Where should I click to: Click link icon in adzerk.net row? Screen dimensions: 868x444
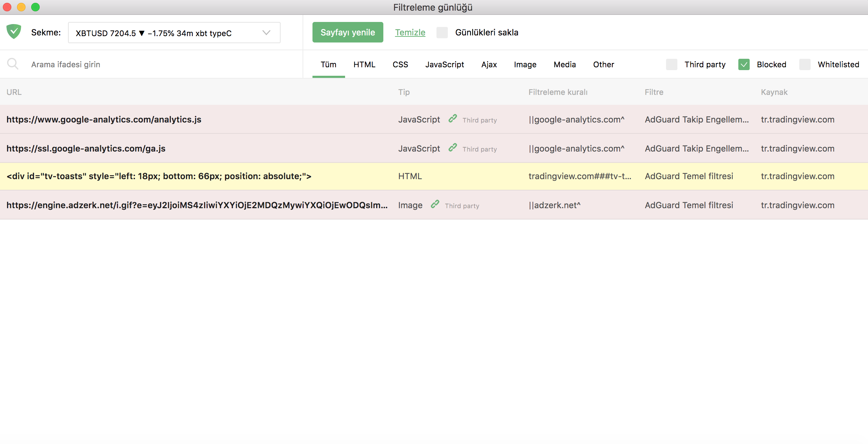click(435, 204)
